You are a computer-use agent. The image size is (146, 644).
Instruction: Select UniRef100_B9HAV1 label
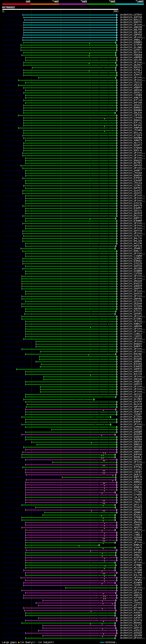click(131, 120)
